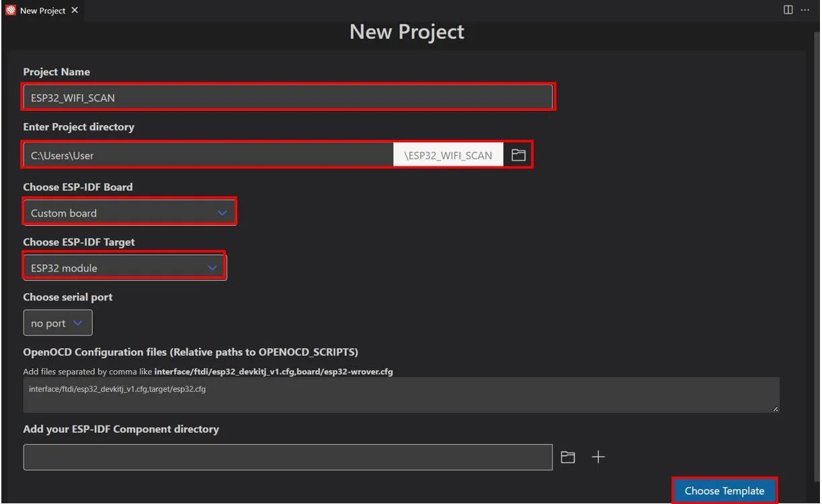
Task: Open the no port serial dropdown
Action: (58, 323)
